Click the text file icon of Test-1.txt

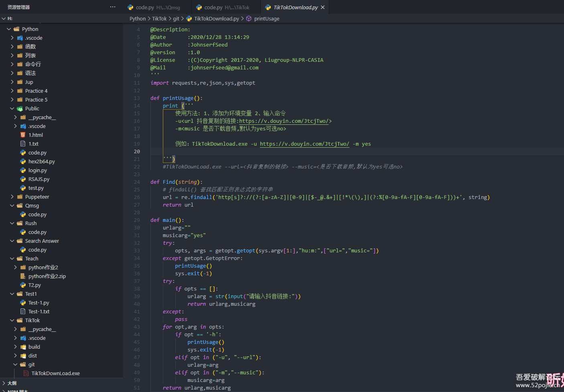click(23, 311)
